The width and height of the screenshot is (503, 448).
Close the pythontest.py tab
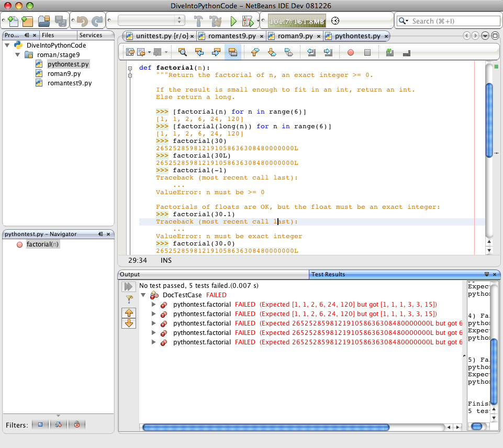pyautogui.click(x=386, y=36)
